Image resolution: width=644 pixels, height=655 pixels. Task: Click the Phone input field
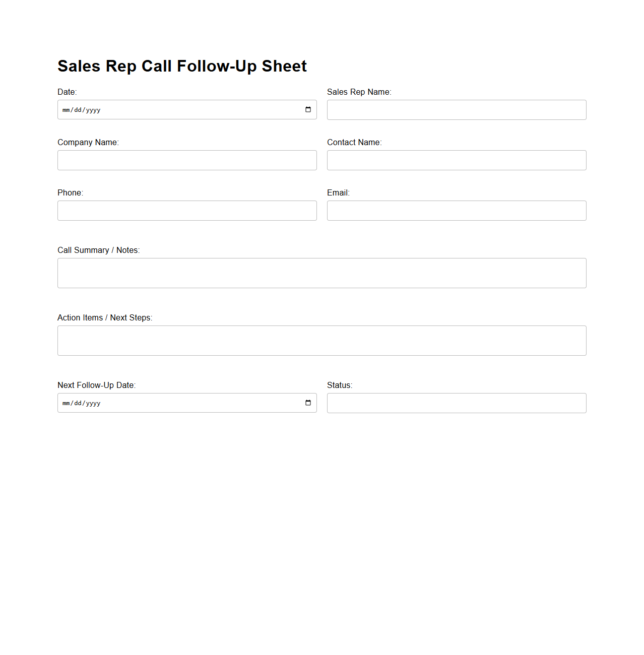186,211
